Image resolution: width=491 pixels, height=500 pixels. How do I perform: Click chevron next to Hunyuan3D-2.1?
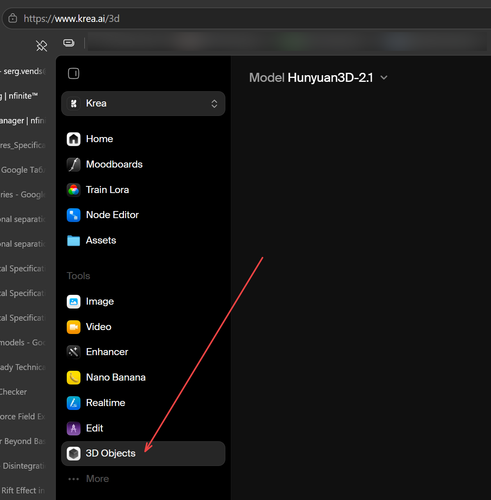pyautogui.click(x=384, y=78)
